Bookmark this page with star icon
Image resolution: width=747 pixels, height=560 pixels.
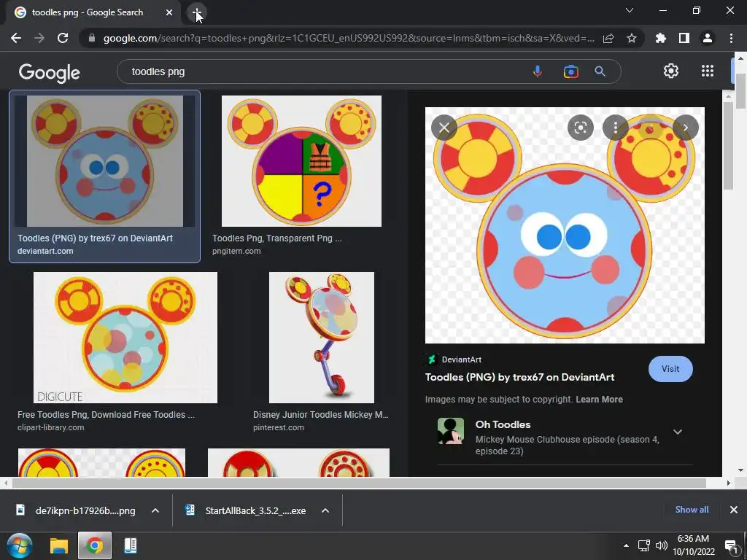632,38
